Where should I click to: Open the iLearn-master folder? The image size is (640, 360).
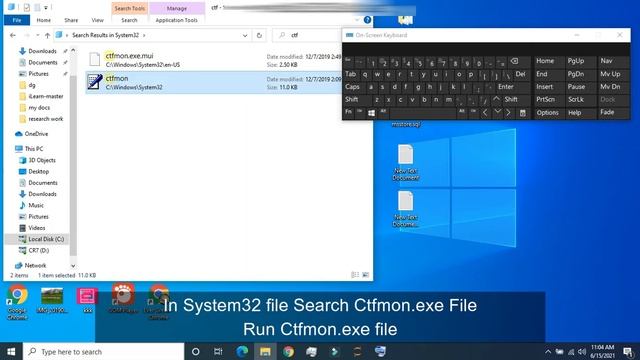pyautogui.click(x=46, y=96)
